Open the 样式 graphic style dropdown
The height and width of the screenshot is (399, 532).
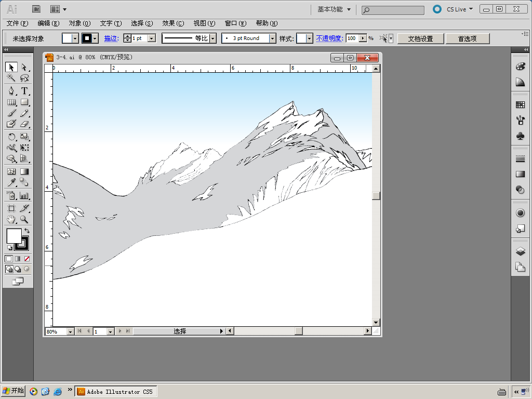(309, 38)
